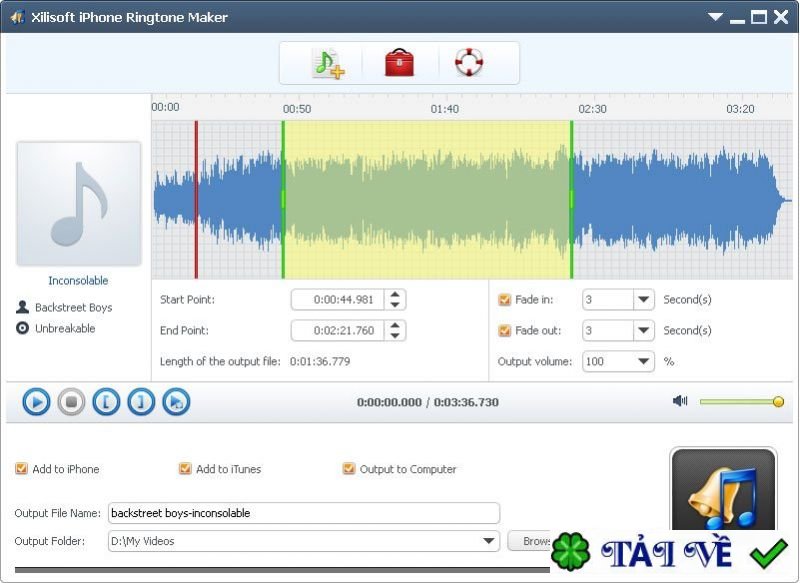Screen dimensions: 800x583
Task: Set start point at current playback position
Action: 106,401
